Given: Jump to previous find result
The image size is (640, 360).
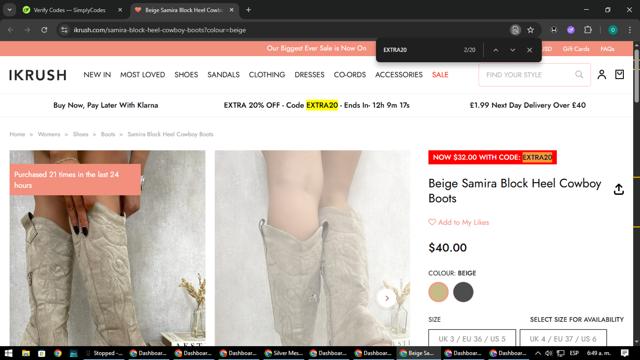Looking at the screenshot, I should pyautogui.click(x=496, y=50).
